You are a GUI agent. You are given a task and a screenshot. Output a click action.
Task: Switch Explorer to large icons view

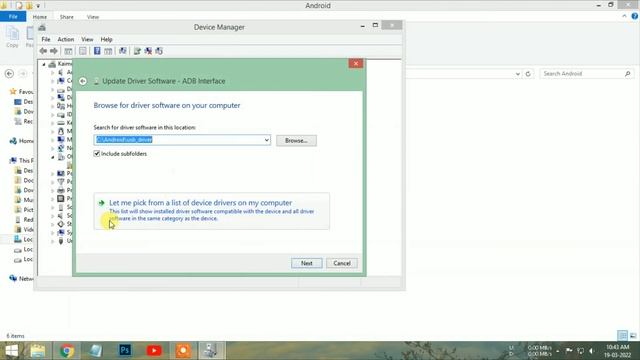click(x=633, y=336)
